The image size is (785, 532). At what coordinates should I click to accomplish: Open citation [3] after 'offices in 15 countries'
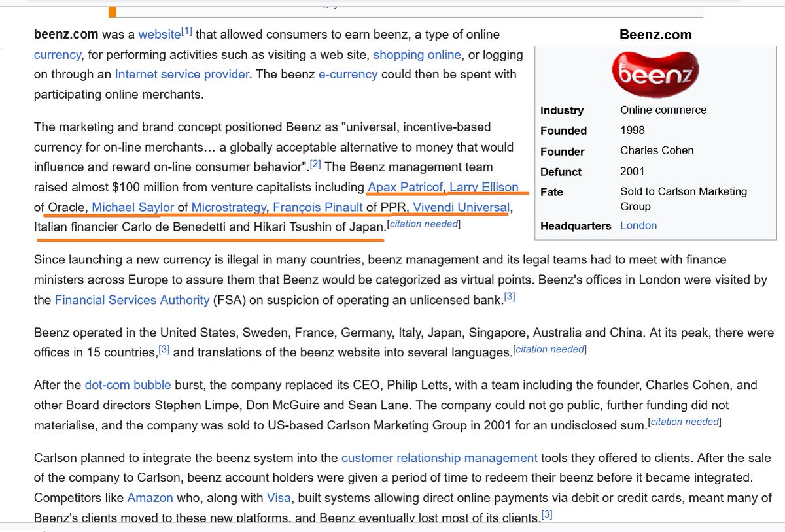(x=164, y=349)
